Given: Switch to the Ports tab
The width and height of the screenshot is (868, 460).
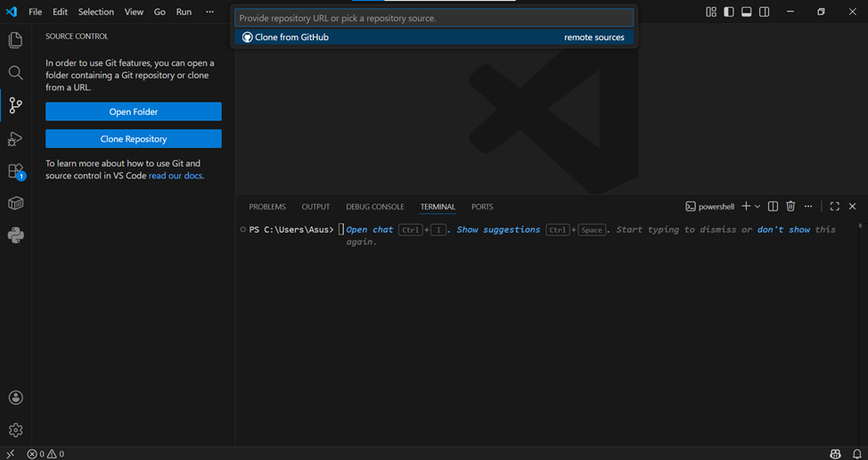Looking at the screenshot, I should coord(482,207).
